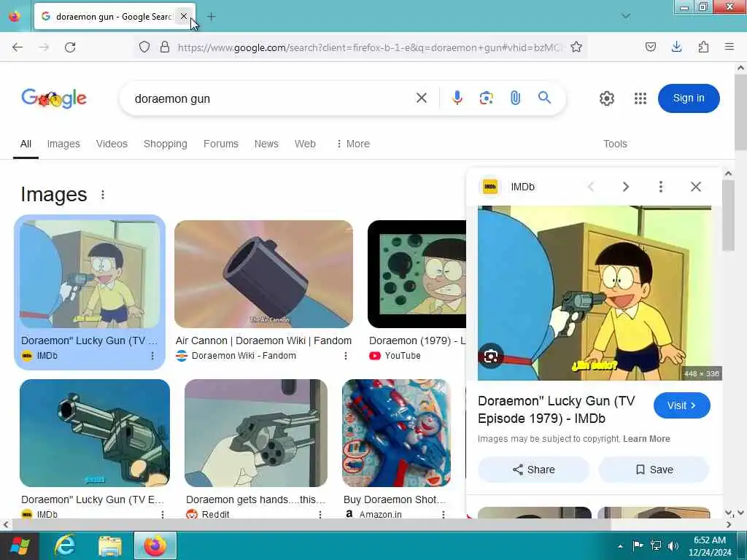The image size is (747, 560).
Task: Open the Reddit revolver thumbnail
Action: [x=256, y=433]
